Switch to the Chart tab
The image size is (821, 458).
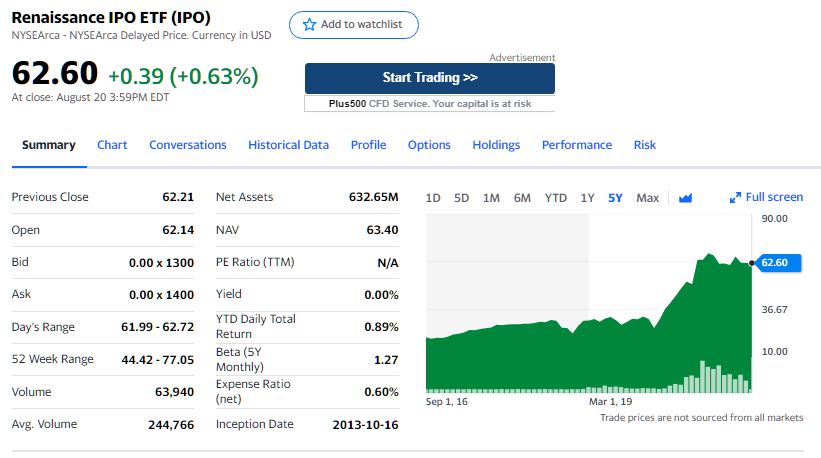tap(112, 145)
